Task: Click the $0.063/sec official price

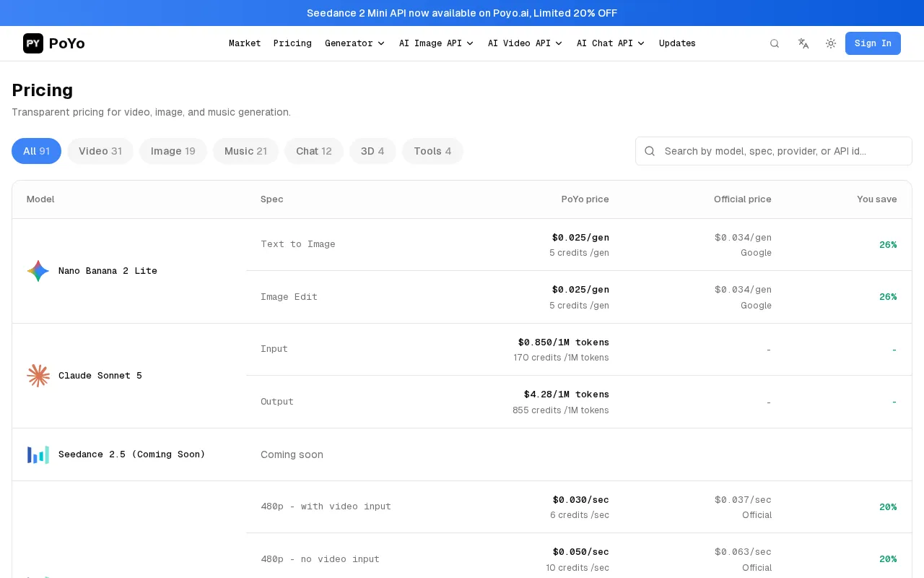Action: [743, 552]
